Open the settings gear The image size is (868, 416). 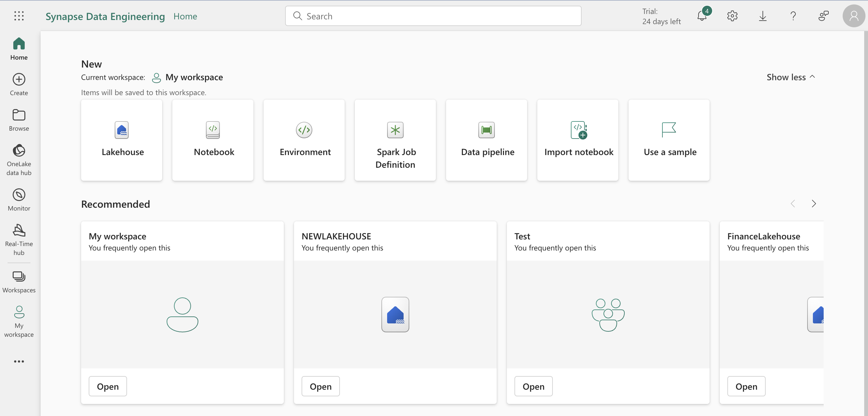pos(732,16)
